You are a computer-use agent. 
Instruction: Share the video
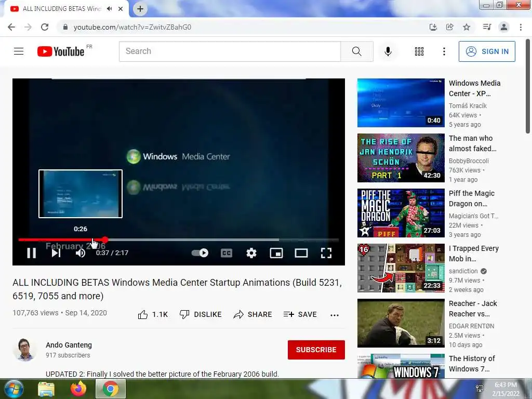[253, 314]
